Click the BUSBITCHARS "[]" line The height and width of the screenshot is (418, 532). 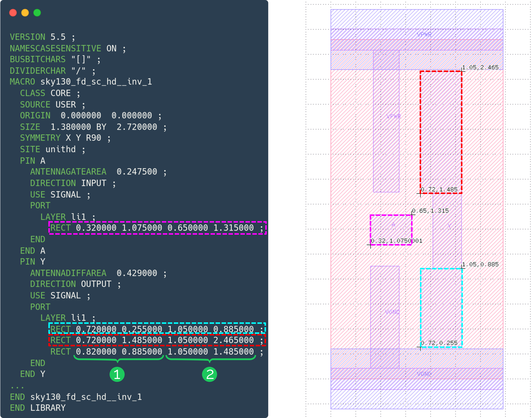pos(55,59)
